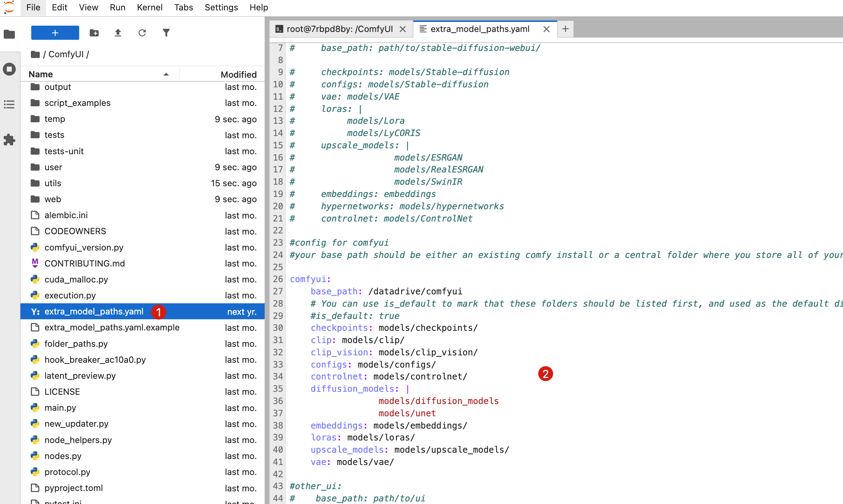Open the Kernel menu
Image resolution: width=843 pixels, height=504 pixels.
pyautogui.click(x=149, y=7)
